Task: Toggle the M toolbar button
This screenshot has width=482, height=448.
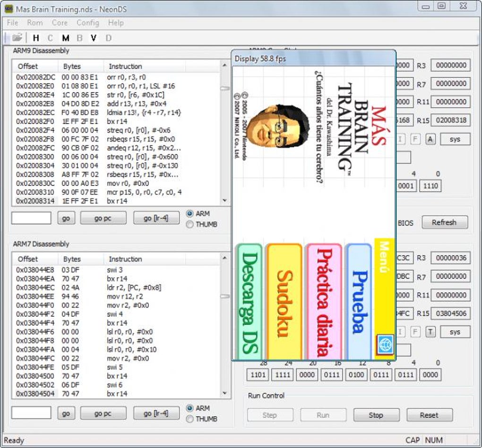Action: point(65,38)
